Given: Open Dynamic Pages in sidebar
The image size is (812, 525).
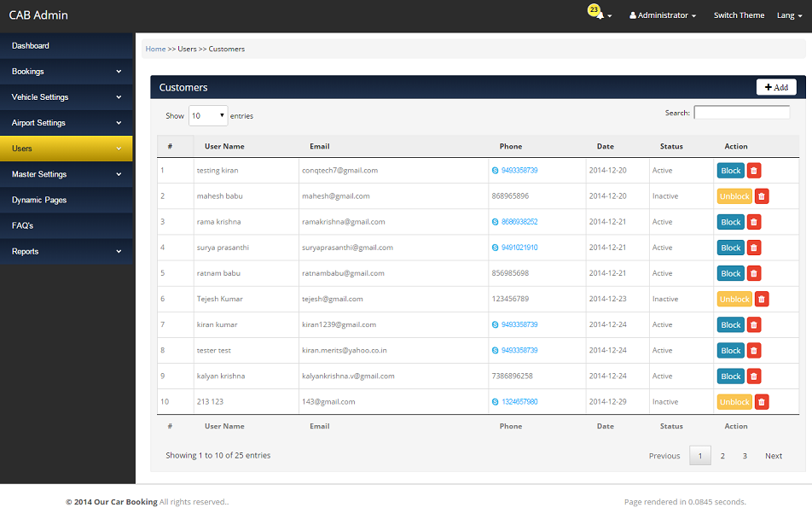Looking at the screenshot, I should (x=67, y=200).
